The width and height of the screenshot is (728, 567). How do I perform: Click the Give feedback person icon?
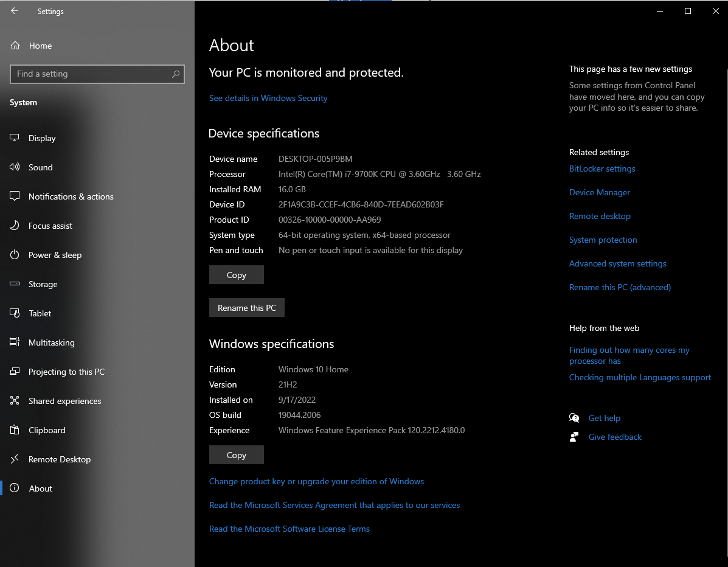click(x=574, y=437)
